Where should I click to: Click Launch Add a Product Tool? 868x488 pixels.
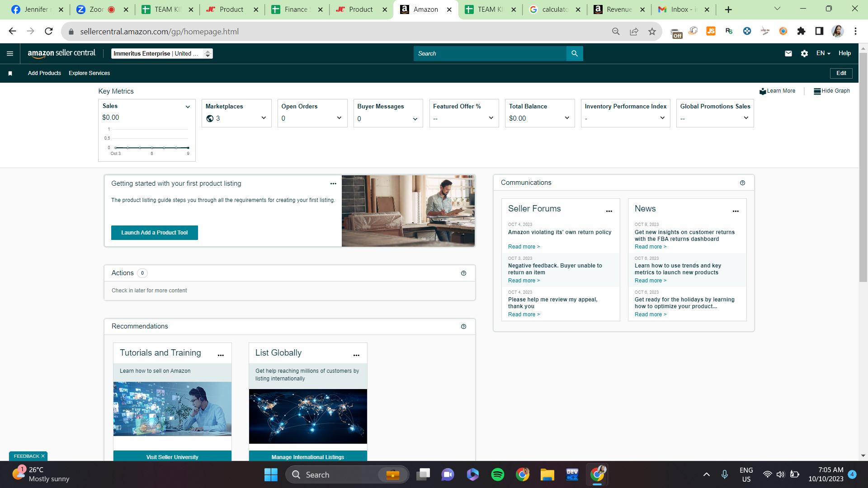click(154, 233)
